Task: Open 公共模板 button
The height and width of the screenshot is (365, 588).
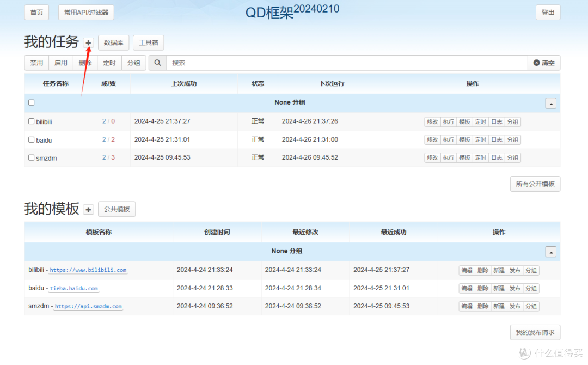Action: click(117, 209)
